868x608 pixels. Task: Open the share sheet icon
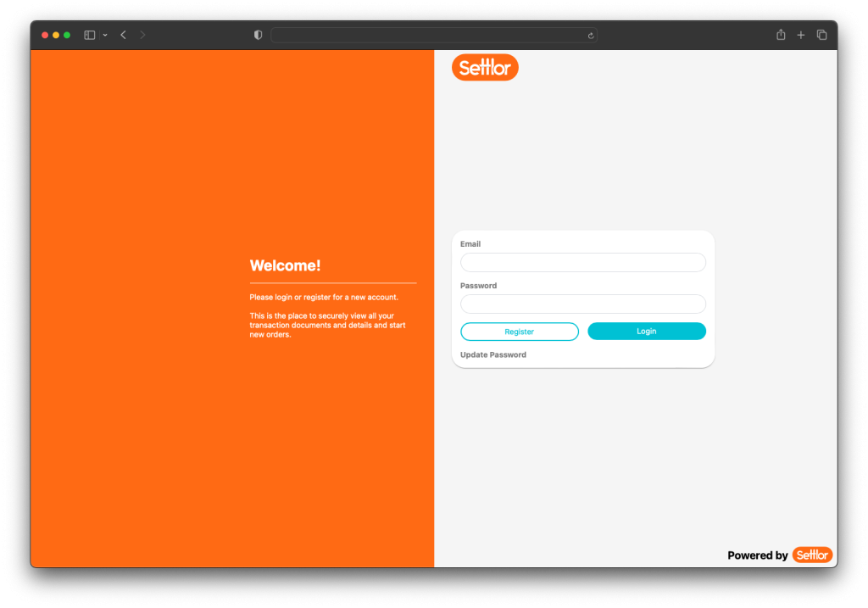click(780, 35)
